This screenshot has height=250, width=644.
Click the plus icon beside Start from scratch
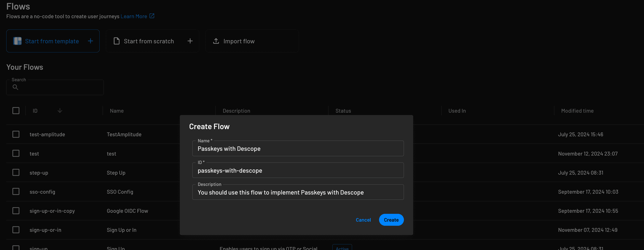[190, 41]
